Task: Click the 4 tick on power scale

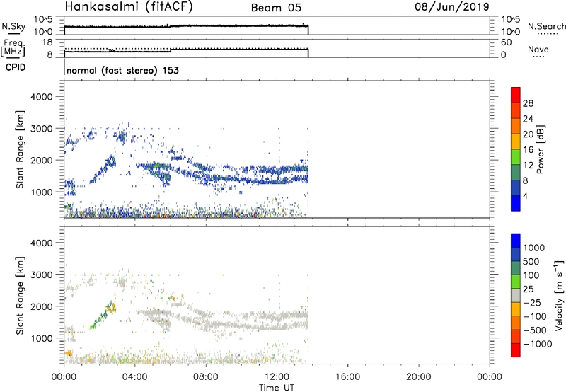Action: coord(525,196)
